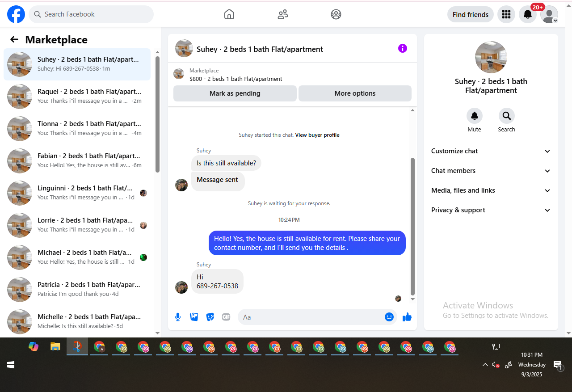Viewport: 572px width, 392px height.
Task: Open Tionna's conversation in the list
Action: pyautogui.click(x=77, y=129)
